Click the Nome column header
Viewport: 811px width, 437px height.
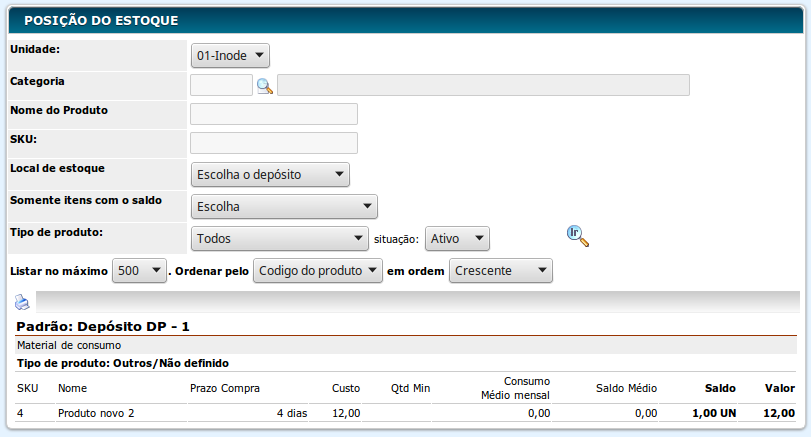pyautogui.click(x=73, y=388)
